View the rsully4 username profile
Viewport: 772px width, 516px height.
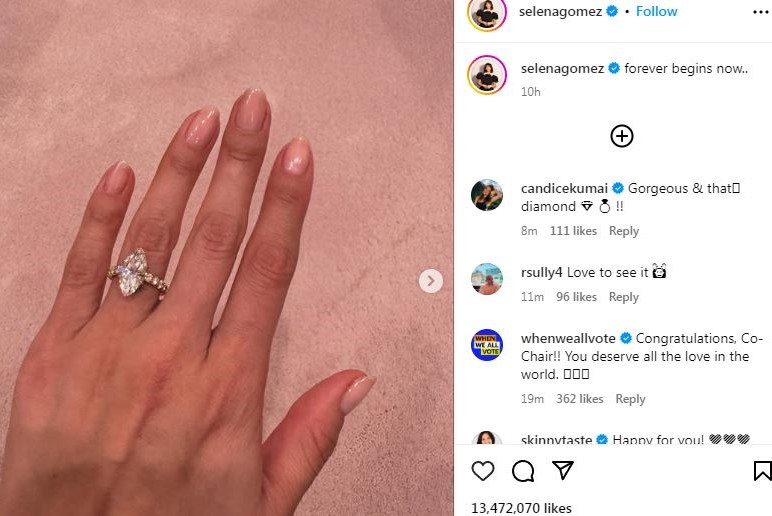pyautogui.click(x=542, y=272)
